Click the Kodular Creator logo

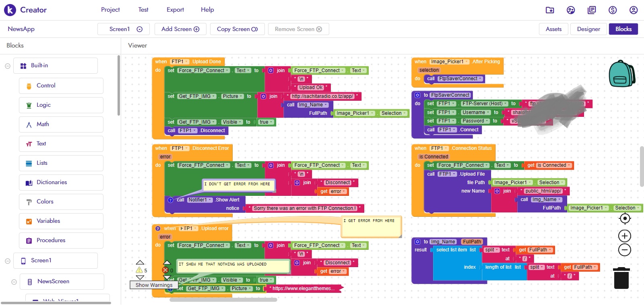tap(10, 10)
